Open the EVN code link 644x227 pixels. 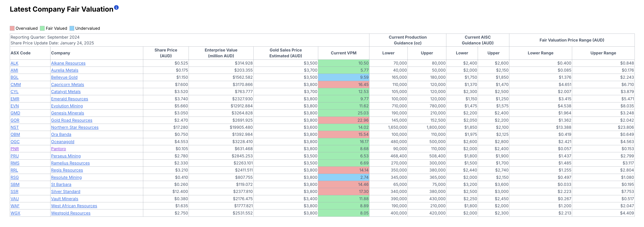coord(15,106)
